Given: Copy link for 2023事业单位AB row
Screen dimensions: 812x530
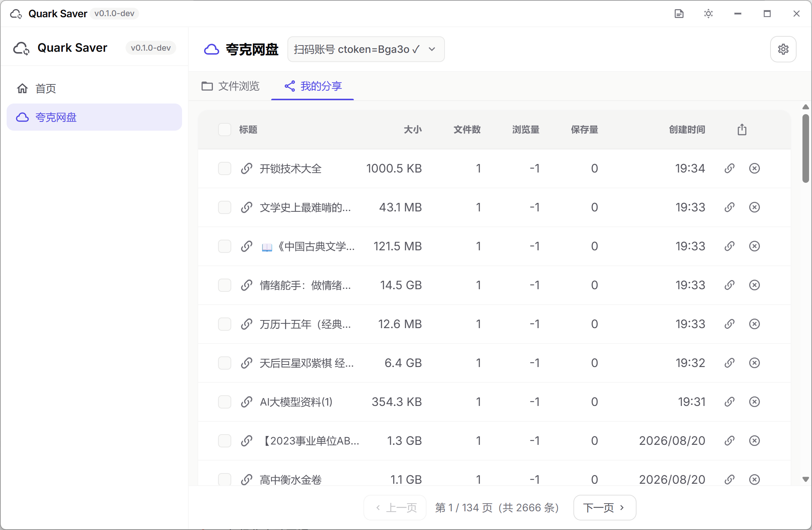Looking at the screenshot, I should point(729,441).
